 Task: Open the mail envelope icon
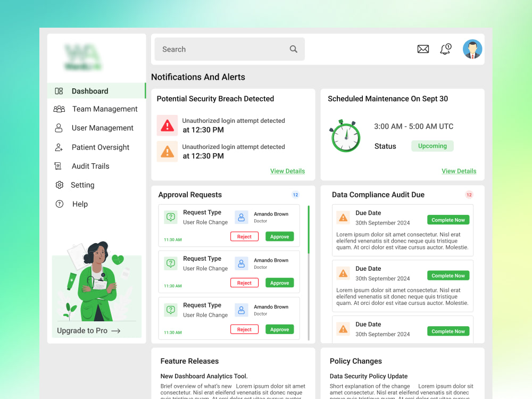pos(423,49)
